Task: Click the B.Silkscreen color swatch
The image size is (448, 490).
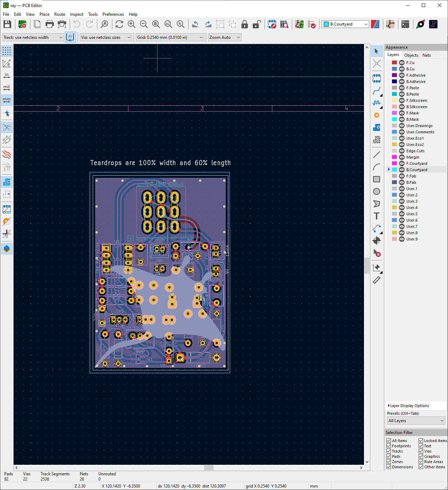Action: [394, 107]
